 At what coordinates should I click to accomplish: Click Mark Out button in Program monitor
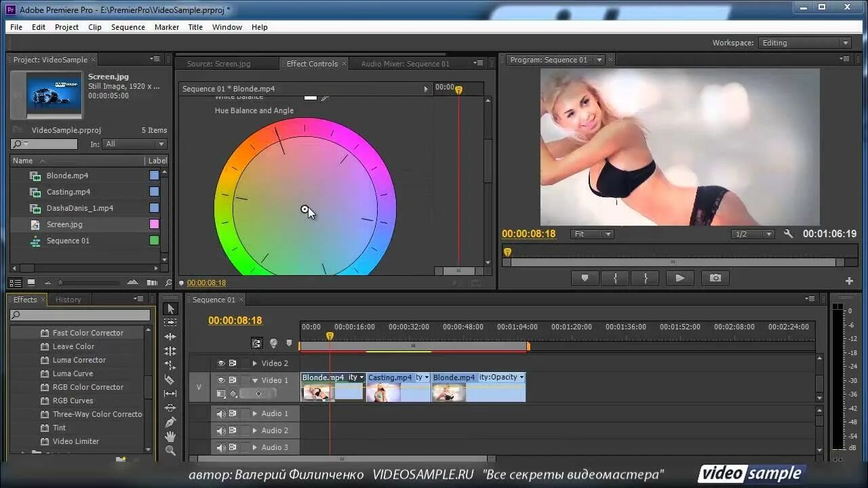click(646, 278)
